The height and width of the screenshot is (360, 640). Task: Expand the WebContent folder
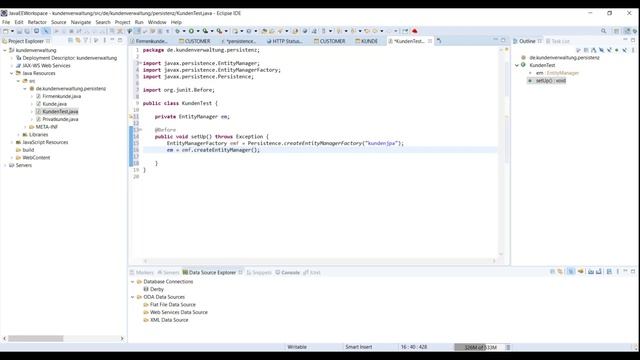11,158
